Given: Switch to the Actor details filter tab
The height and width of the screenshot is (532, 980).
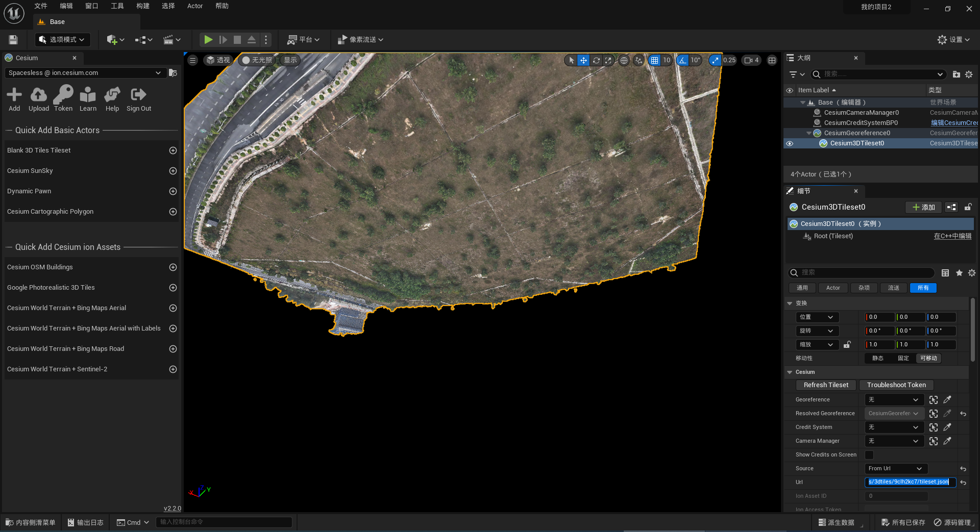Looking at the screenshot, I should [x=833, y=288].
